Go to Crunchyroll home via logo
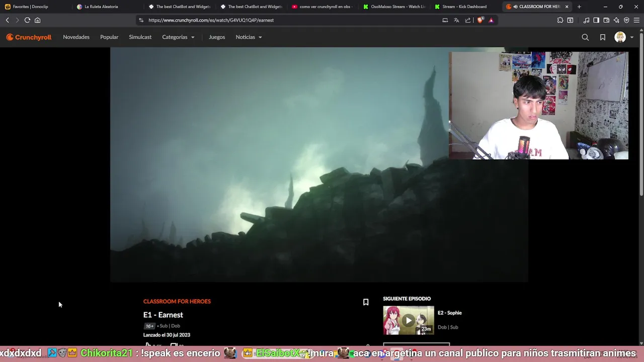The height and width of the screenshot is (362, 644). pos(29,37)
